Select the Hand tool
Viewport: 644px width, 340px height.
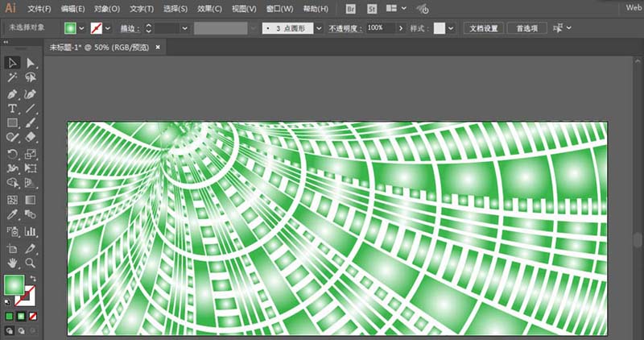click(12, 263)
